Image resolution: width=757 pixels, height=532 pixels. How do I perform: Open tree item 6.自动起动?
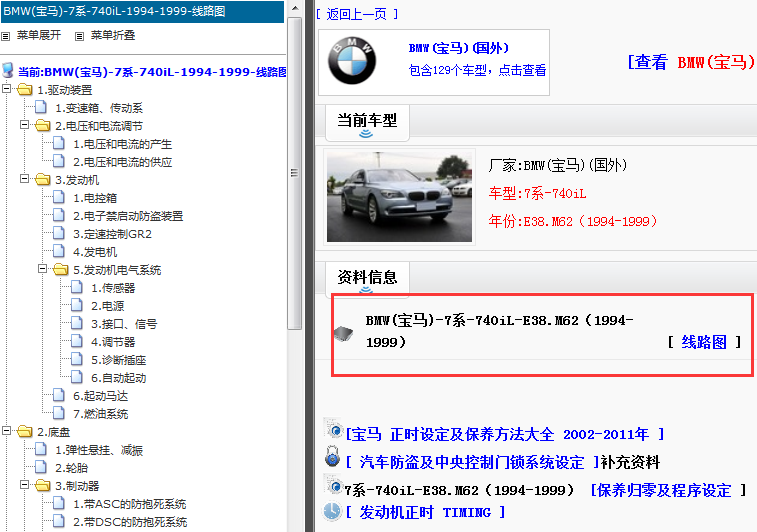pyautogui.click(x=119, y=378)
